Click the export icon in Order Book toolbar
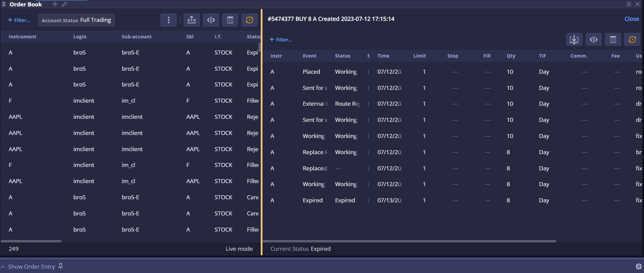Viewport: 644px width, 273px height. tap(191, 20)
